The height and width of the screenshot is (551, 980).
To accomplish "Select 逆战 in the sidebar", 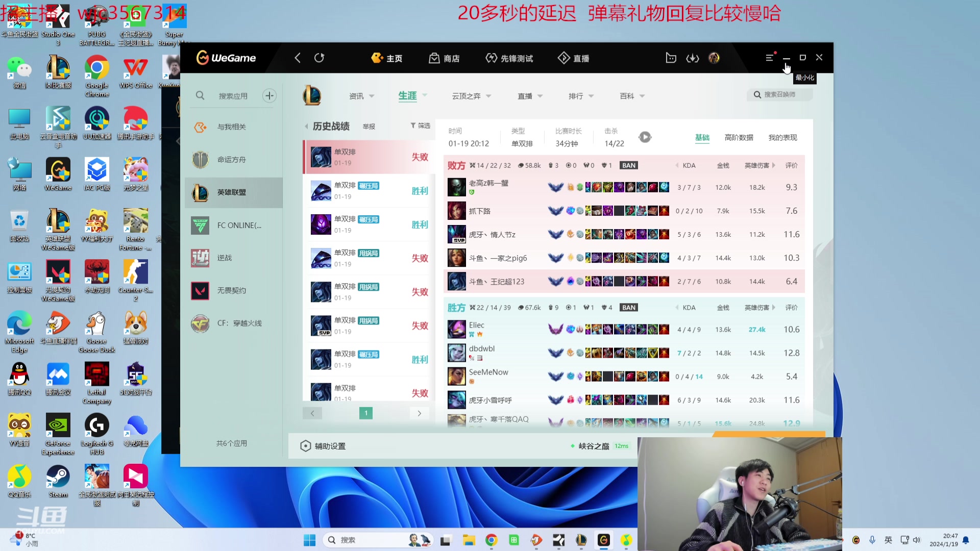I will pos(234,258).
